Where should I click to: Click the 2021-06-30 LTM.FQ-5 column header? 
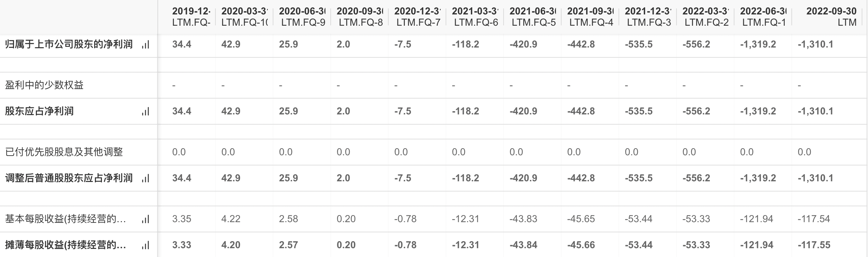(x=532, y=17)
